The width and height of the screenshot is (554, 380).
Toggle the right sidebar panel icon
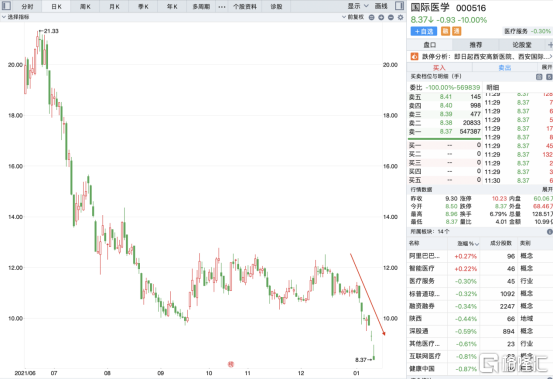(x=400, y=6)
